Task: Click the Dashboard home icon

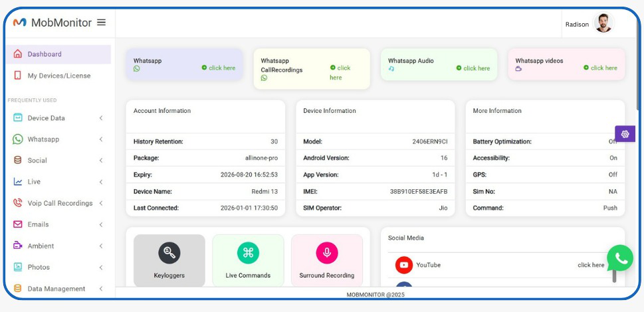Action: coord(18,54)
